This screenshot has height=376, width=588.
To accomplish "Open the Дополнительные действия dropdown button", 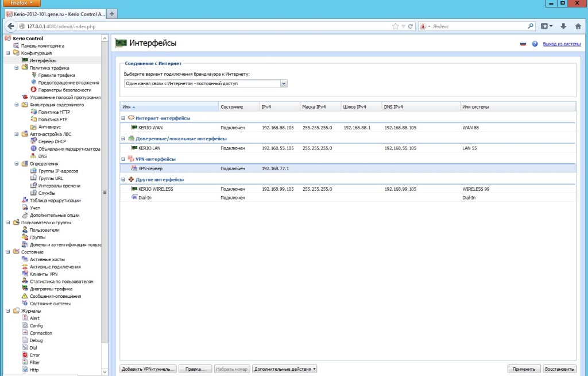I will pyautogui.click(x=285, y=369).
